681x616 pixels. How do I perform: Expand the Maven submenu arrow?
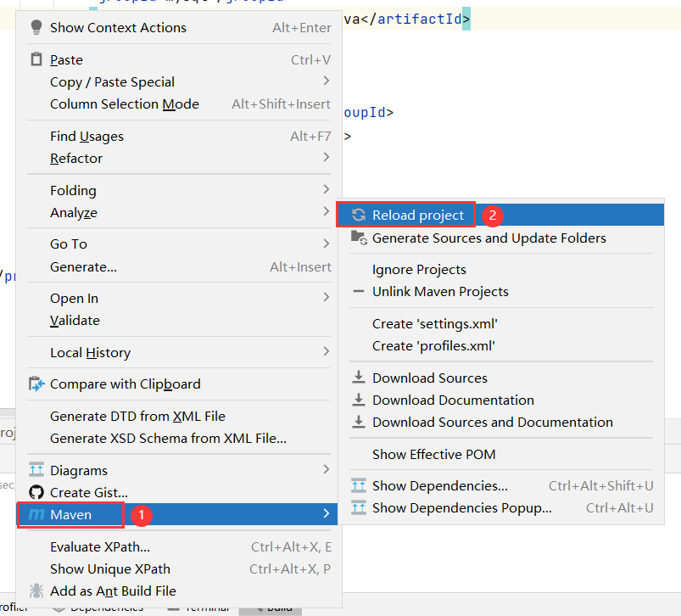[327, 514]
